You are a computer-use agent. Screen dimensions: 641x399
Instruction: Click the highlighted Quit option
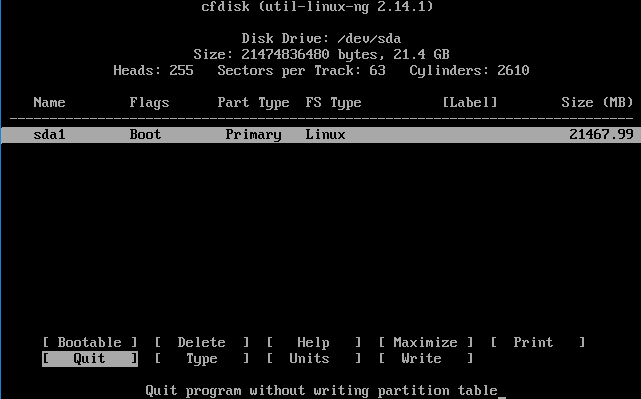click(90, 359)
